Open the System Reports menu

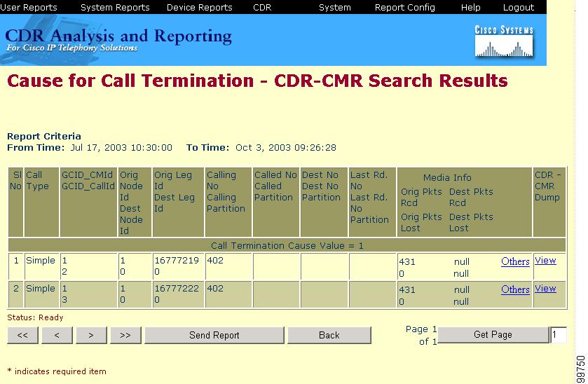click(x=115, y=7)
